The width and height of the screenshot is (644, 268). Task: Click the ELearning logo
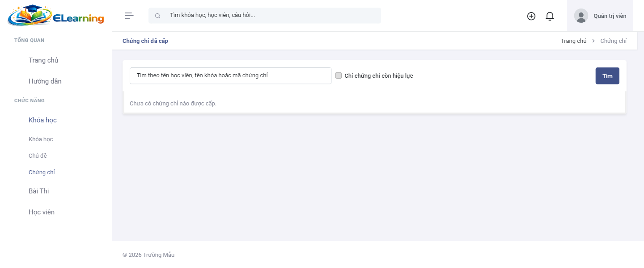[56, 16]
